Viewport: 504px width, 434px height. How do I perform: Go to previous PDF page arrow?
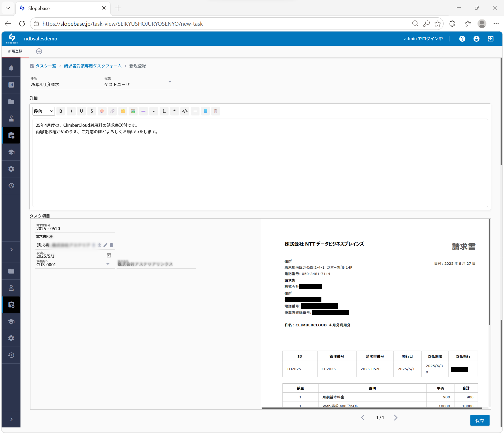click(x=363, y=418)
